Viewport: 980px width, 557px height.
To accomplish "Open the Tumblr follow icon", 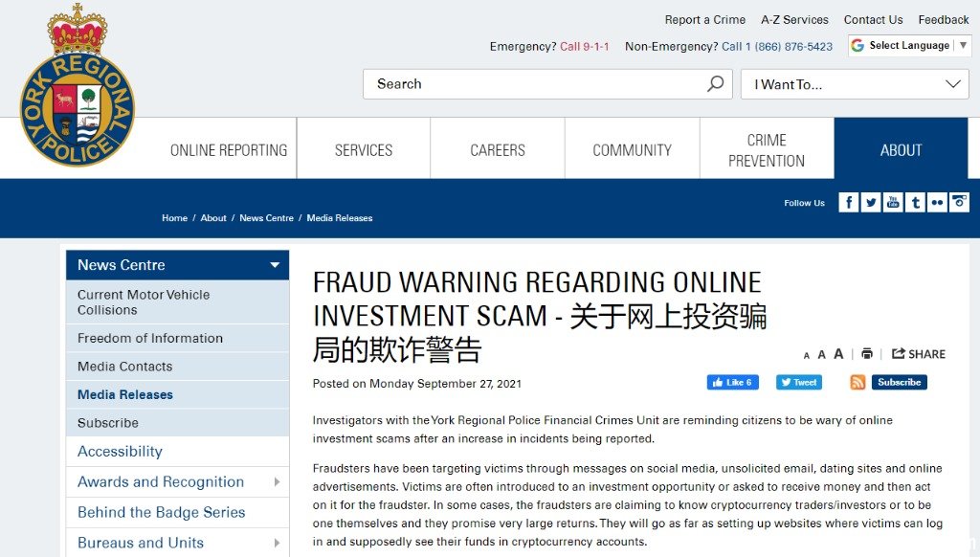I will pos(915,203).
